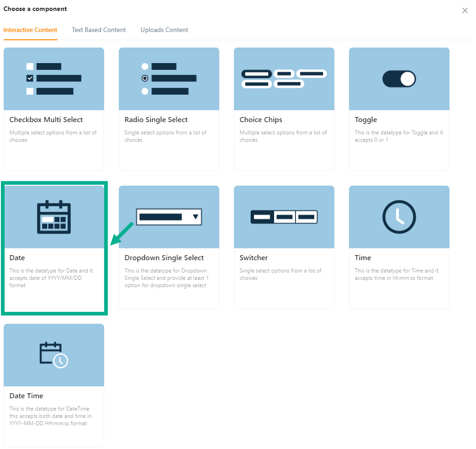Click the Date Time card description
Viewport: 476px width, 449px height.
point(50,416)
